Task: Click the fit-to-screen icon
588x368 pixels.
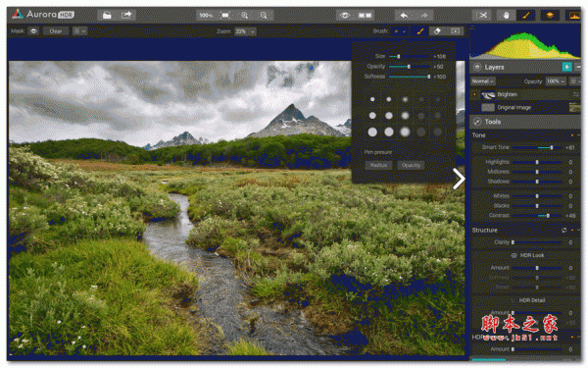Action: pos(225,16)
